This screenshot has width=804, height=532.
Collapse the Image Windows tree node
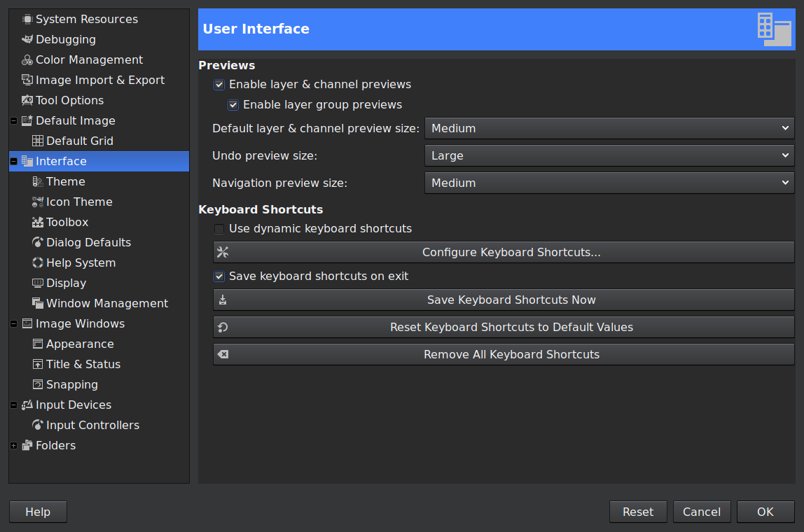click(14, 324)
